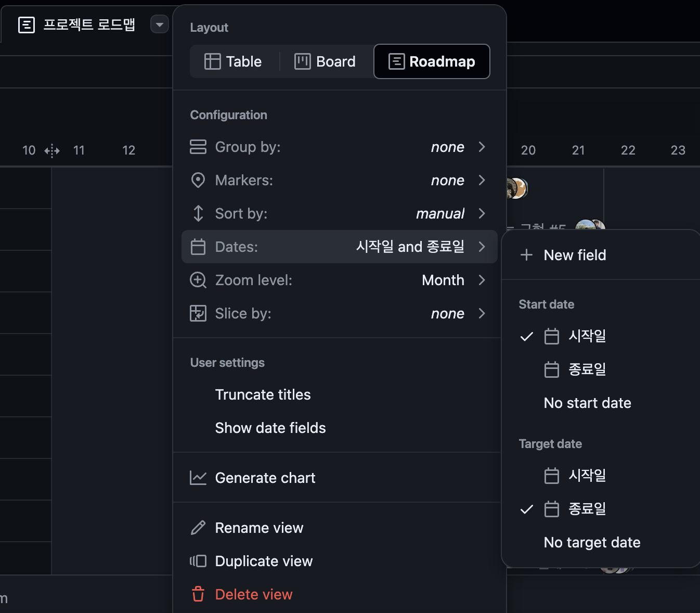
Task: Click the roadmap icon beside 프로젝트 로드맵
Action: (27, 24)
